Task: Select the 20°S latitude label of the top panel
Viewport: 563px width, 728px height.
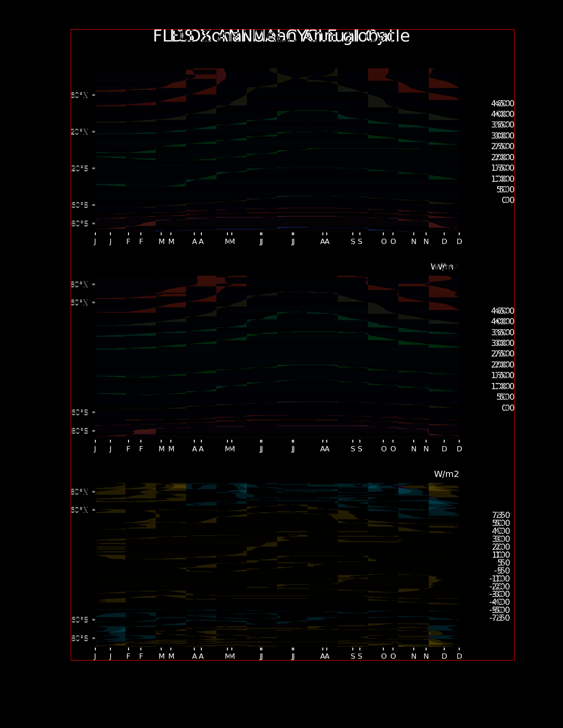Action: (x=79, y=169)
